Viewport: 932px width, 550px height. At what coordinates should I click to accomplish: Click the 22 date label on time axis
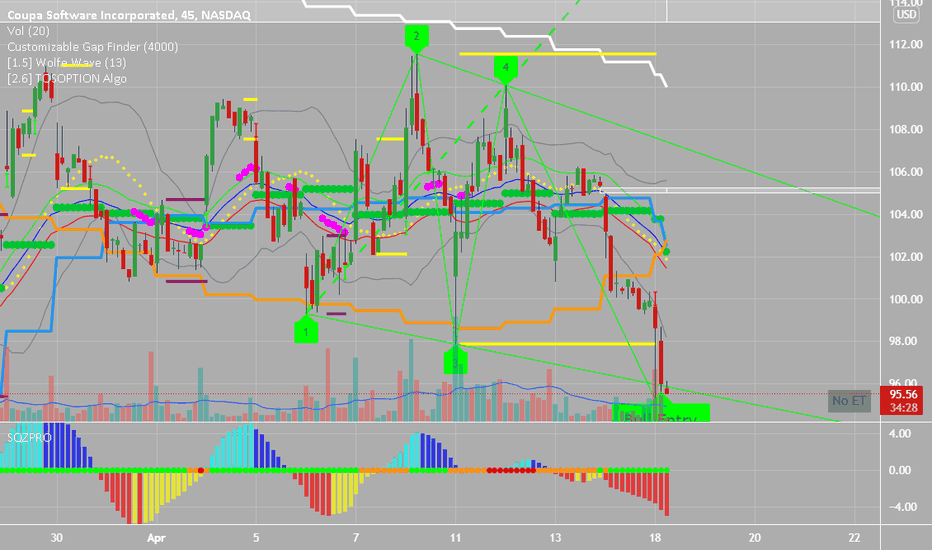pos(854,538)
